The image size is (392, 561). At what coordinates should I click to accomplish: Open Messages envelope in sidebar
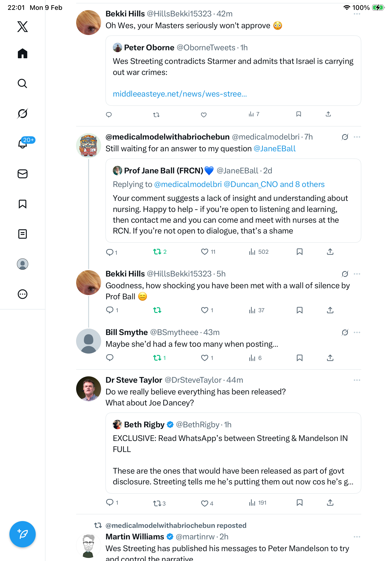click(x=23, y=174)
